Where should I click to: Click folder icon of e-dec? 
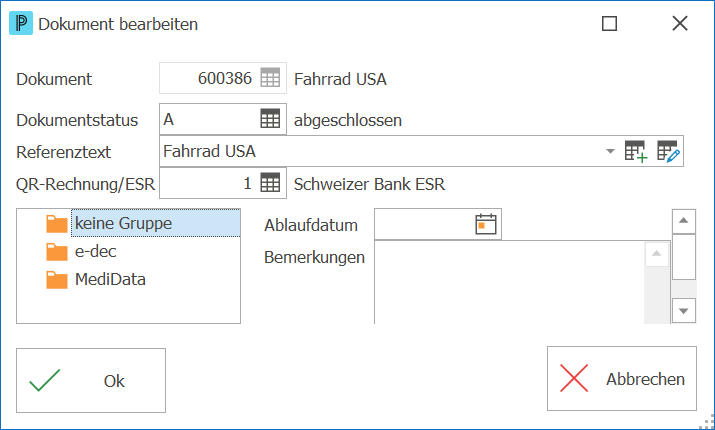point(57,252)
